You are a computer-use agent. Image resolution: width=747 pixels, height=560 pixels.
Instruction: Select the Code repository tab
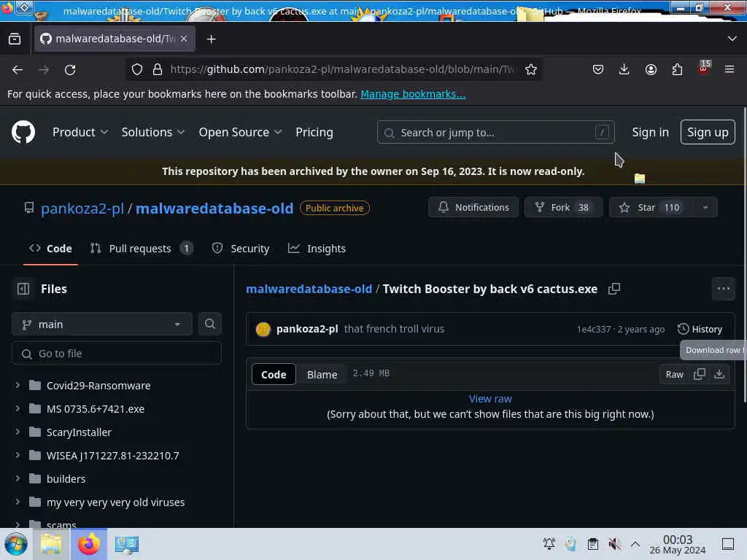pos(50,249)
